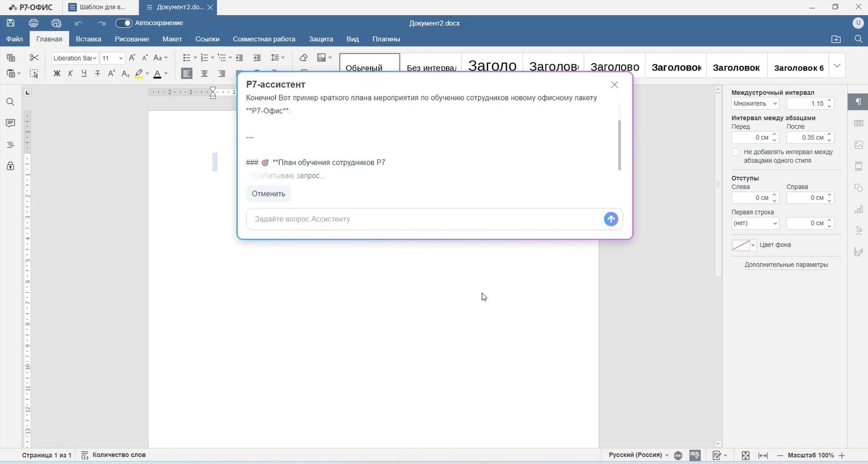This screenshot has width=868, height=464.
Task: Click the Save icon in title bar
Action: tap(11, 23)
